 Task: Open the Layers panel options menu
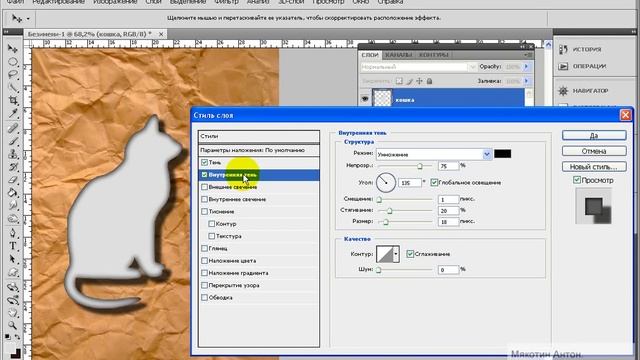pos(528,55)
